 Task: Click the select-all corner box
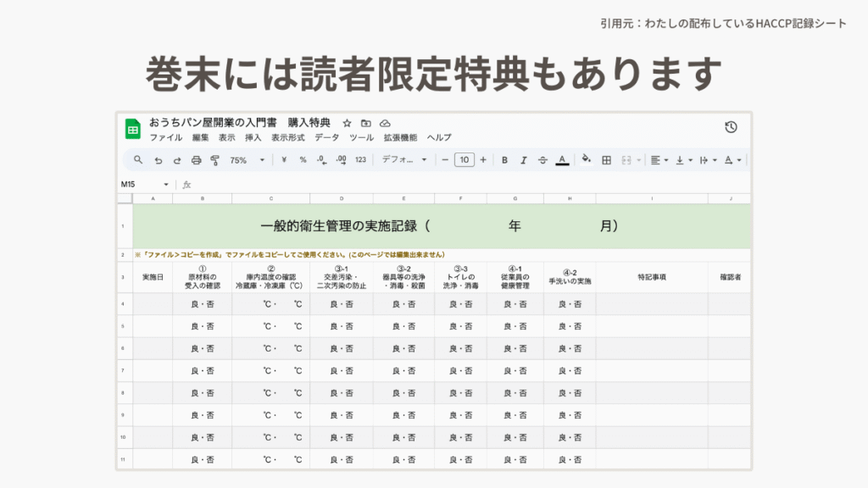pyautogui.click(x=125, y=198)
